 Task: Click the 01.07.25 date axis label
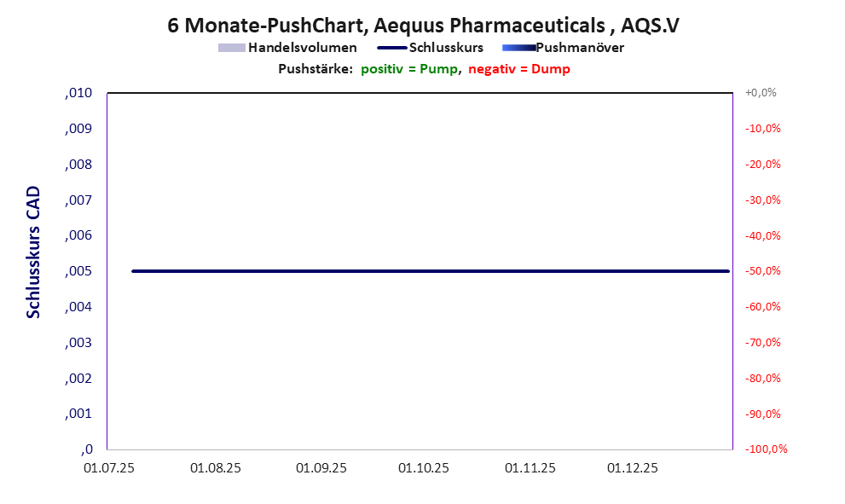[x=108, y=468]
